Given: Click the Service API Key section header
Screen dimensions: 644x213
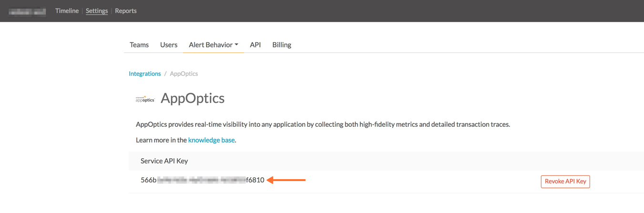Looking at the screenshot, I should (x=164, y=161).
